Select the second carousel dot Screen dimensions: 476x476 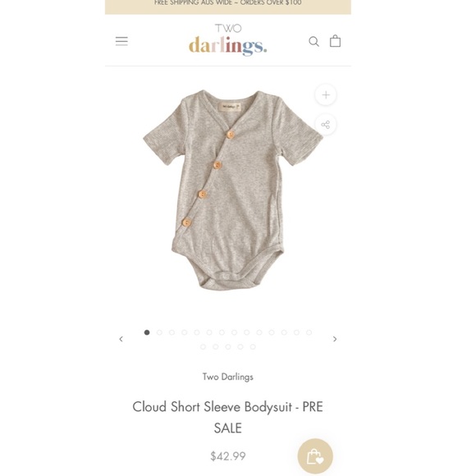click(x=159, y=332)
